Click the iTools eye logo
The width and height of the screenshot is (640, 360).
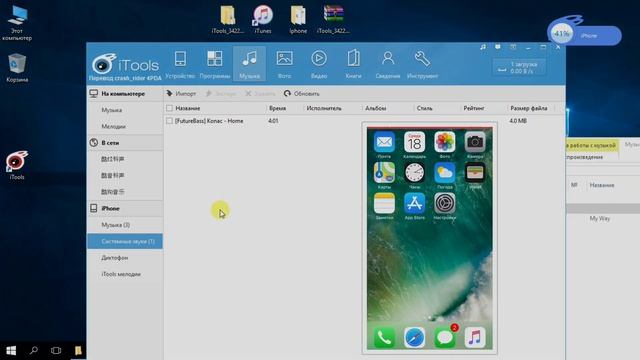pyautogui.click(x=104, y=63)
